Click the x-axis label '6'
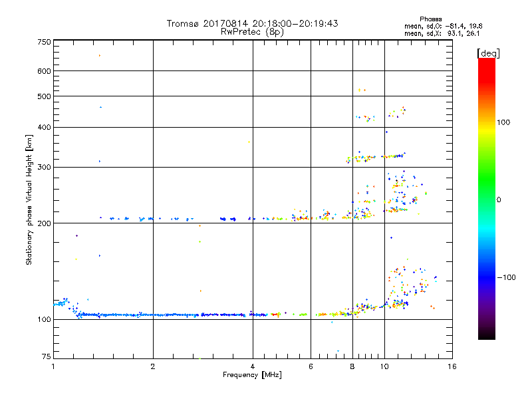Image resolution: width=532 pixels, height=399 pixels. coord(311,366)
